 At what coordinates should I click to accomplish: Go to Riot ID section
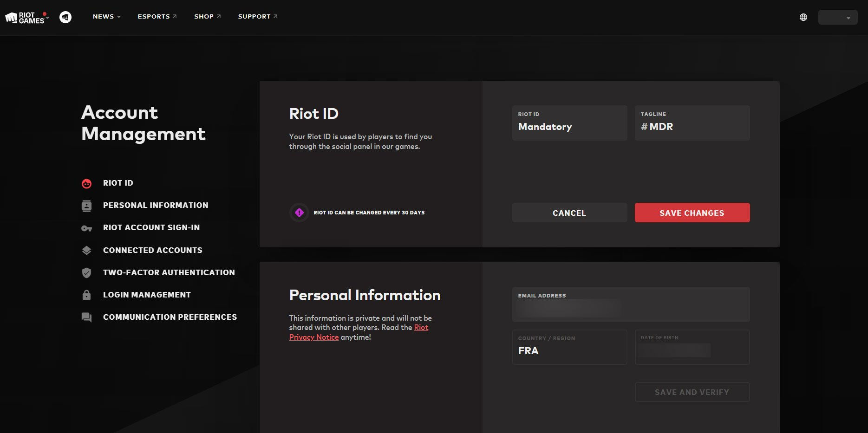point(118,183)
